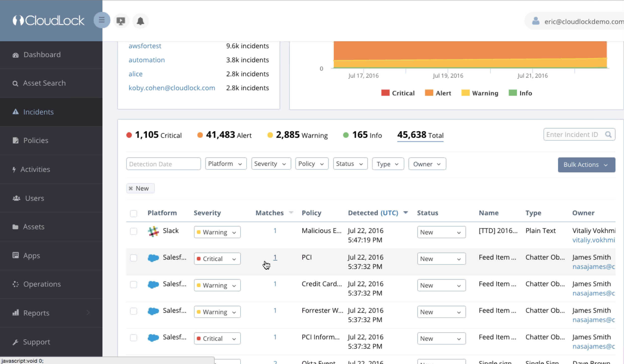Open the notifications bell icon
The width and height of the screenshot is (624, 364).
tap(140, 21)
